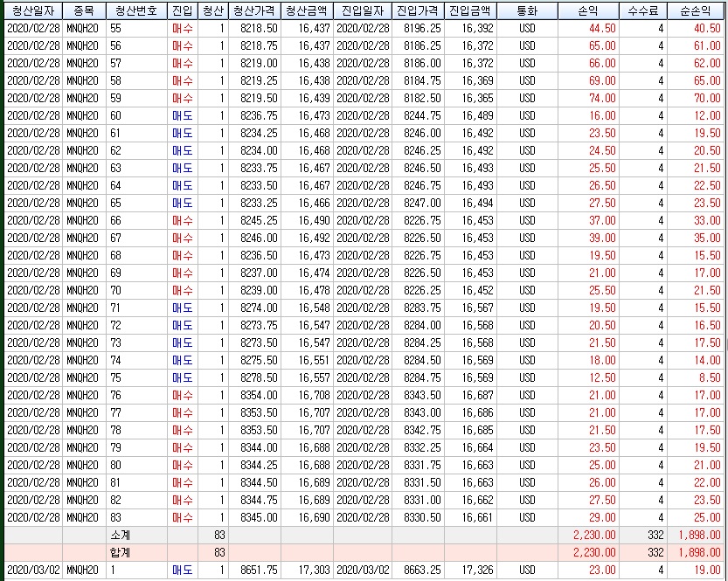Viewport: 728px width, 581px height.
Task: Click total profit 2,230.00 in 합계 row
Action: (x=588, y=553)
